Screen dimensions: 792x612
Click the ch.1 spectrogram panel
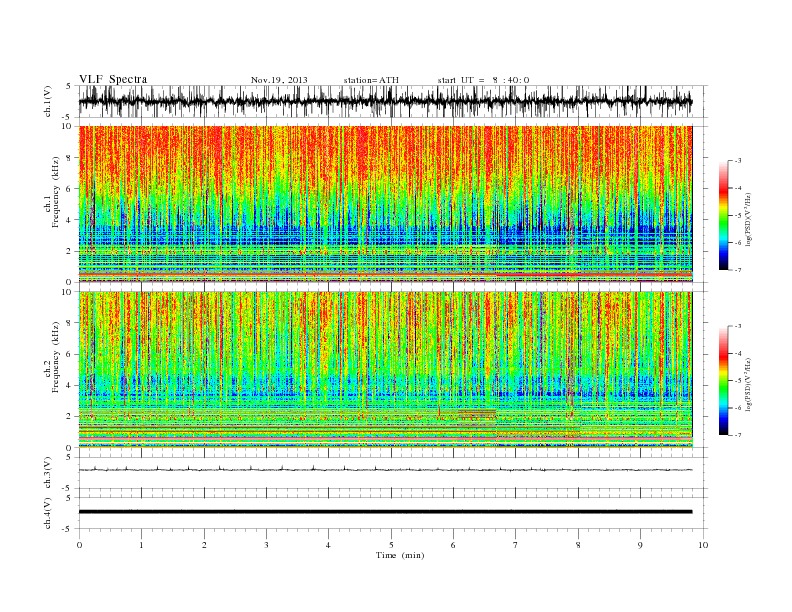pos(385,204)
